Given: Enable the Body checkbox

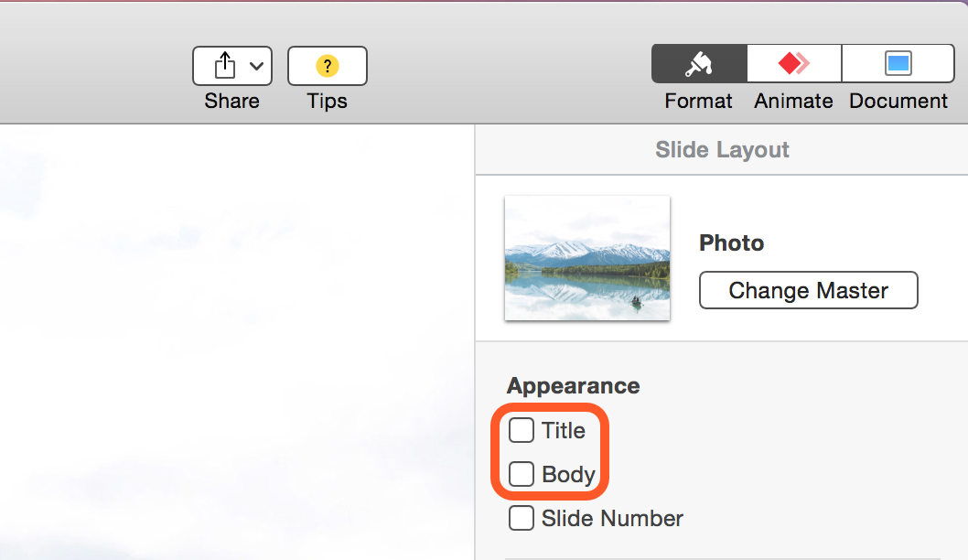Looking at the screenshot, I should (522, 474).
